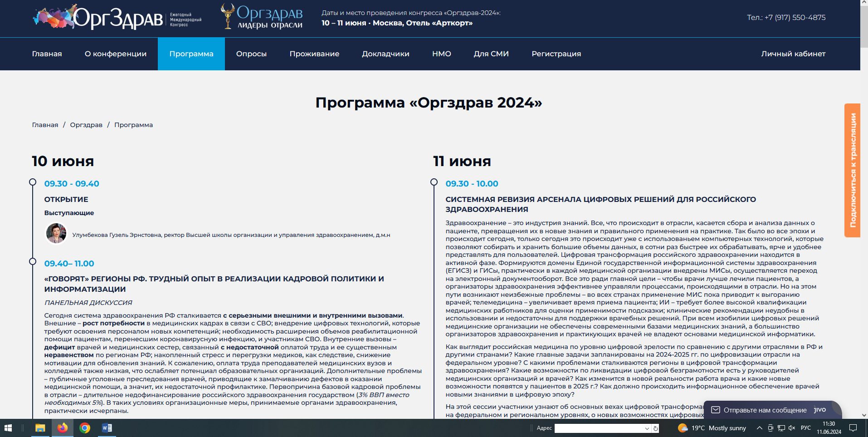Click the page scrollbar up arrow
This screenshot has width=868, height=437.
pyautogui.click(x=864, y=3)
